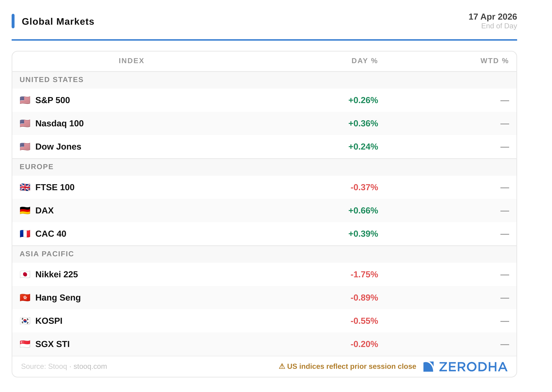The height and width of the screenshot is (392, 552).
Task: Click the South Korea flag beside KOSPI
Action: click(25, 321)
